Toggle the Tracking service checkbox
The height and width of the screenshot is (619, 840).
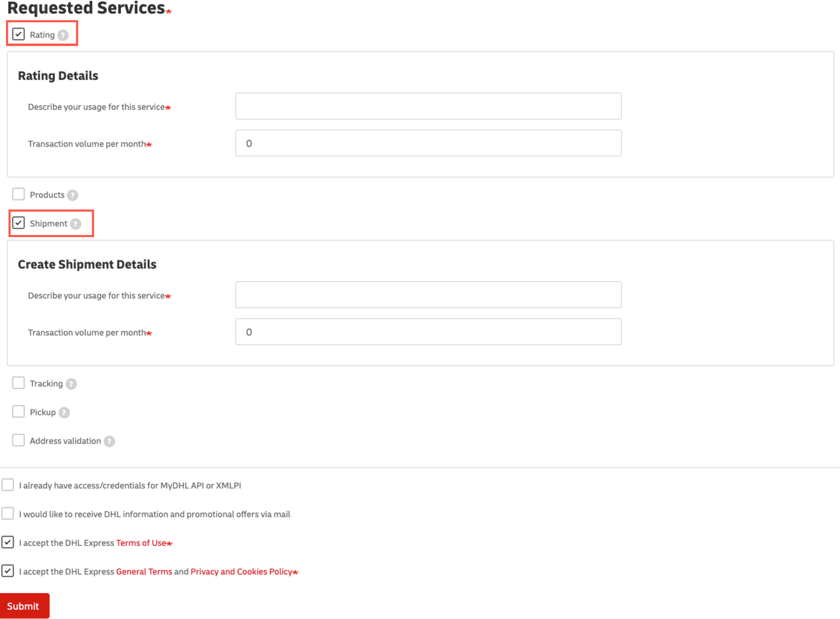[18, 383]
